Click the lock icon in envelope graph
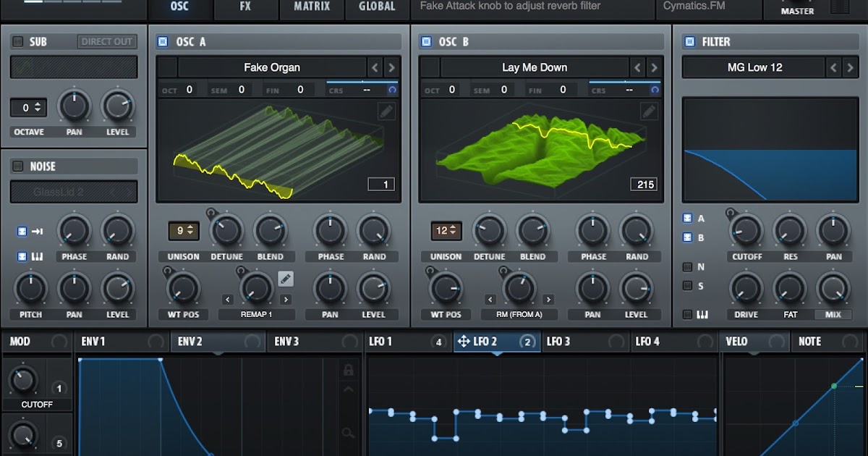The image size is (868, 456). coord(349,371)
